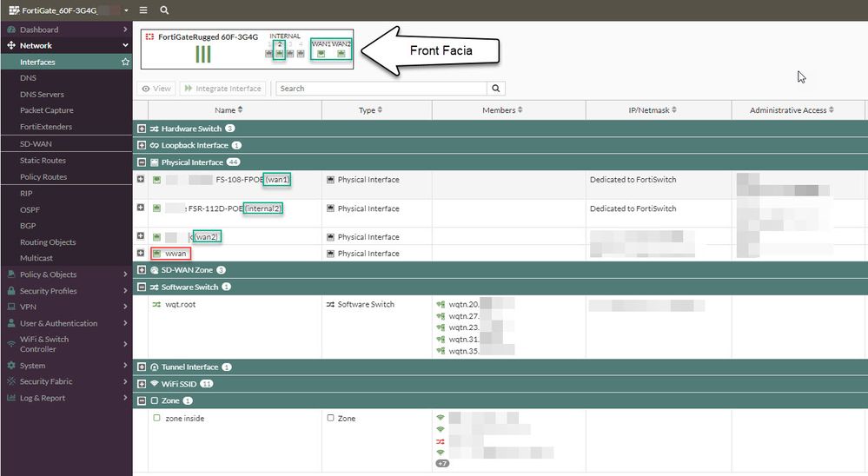Click the View button

(x=156, y=89)
